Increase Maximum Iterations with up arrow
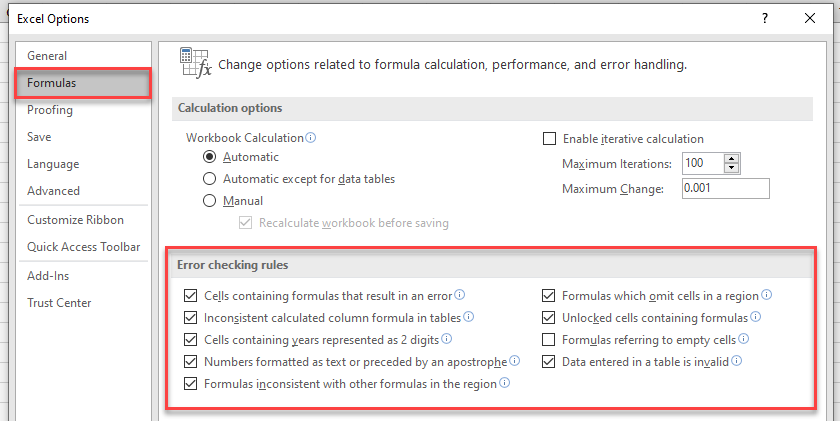Viewport: 840px width, 421px height. pos(731,159)
